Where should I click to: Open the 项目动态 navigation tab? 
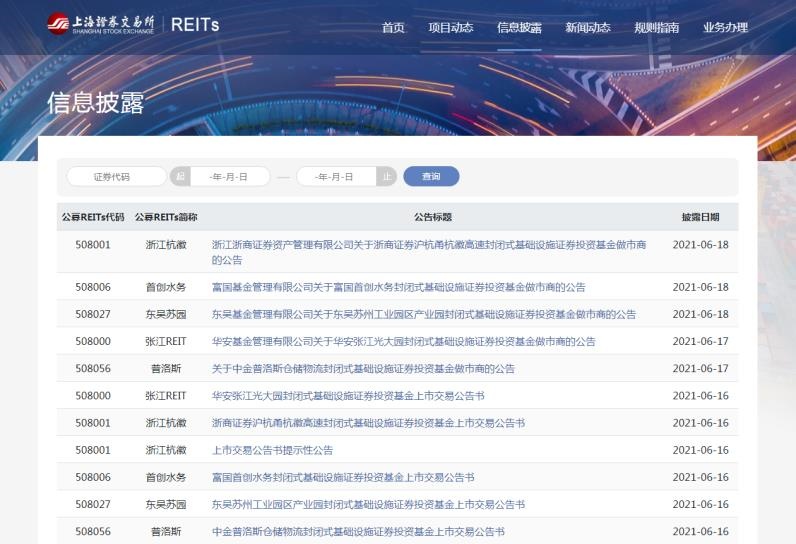(x=450, y=27)
